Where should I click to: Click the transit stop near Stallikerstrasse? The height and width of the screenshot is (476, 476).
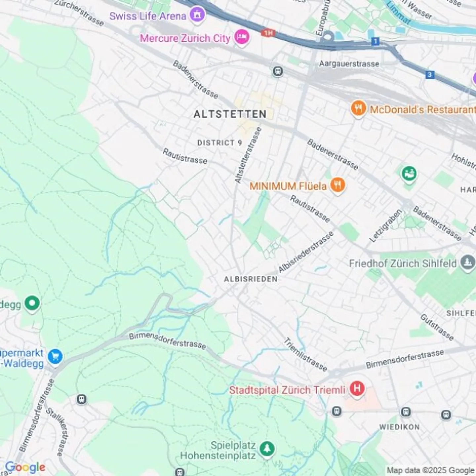coord(82,399)
